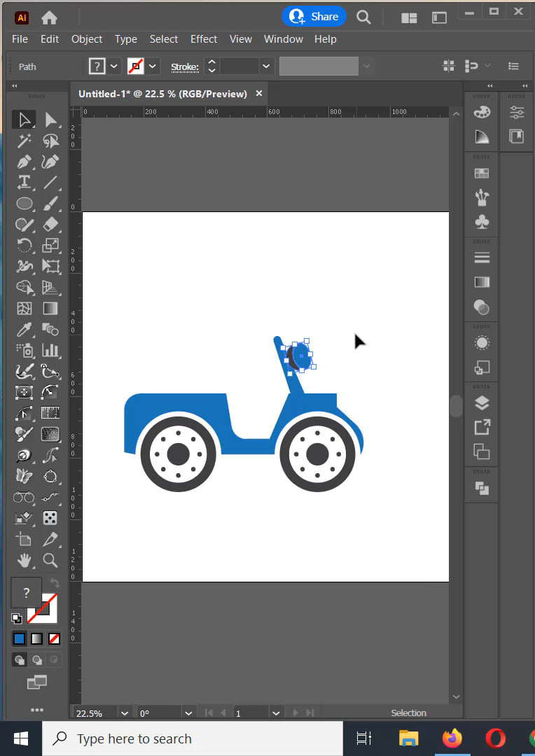
Task: Pick the Eyedropper tool
Action: tap(24, 329)
